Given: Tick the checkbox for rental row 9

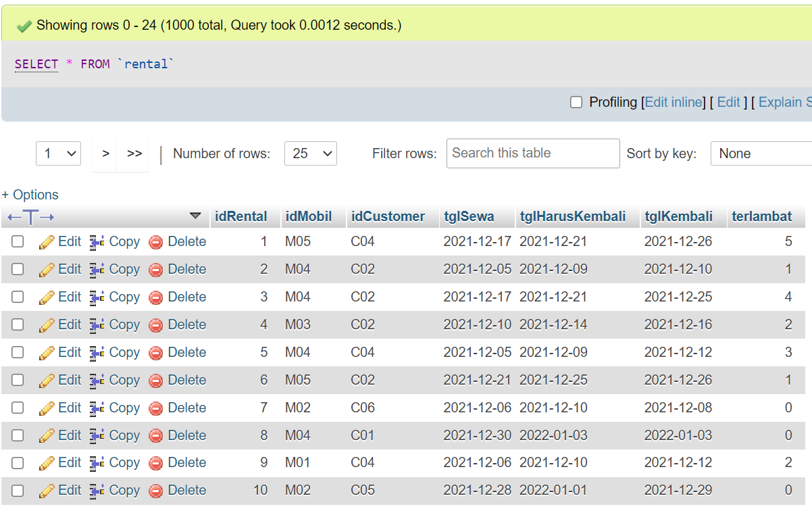Looking at the screenshot, I should coord(18,463).
